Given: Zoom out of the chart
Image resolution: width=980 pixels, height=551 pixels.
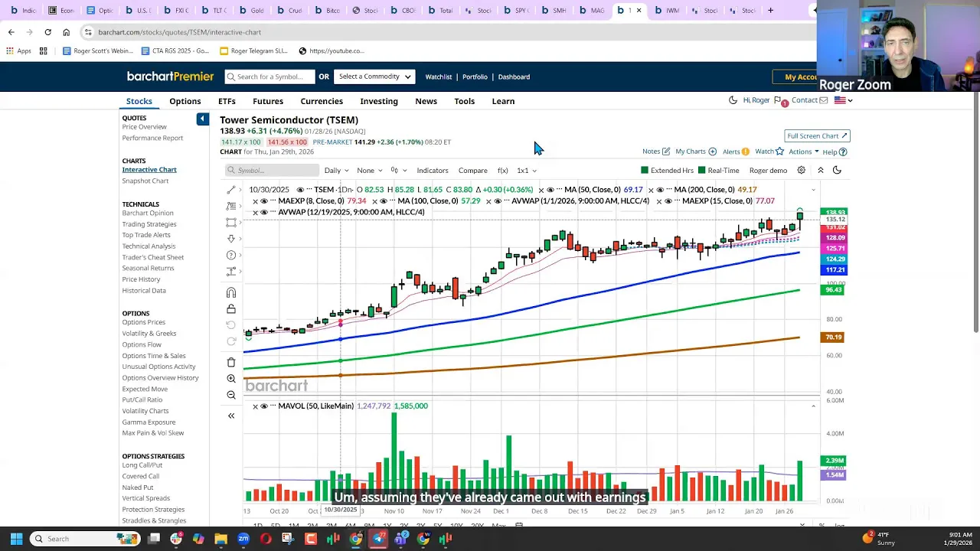Looking at the screenshot, I should pyautogui.click(x=231, y=395).
